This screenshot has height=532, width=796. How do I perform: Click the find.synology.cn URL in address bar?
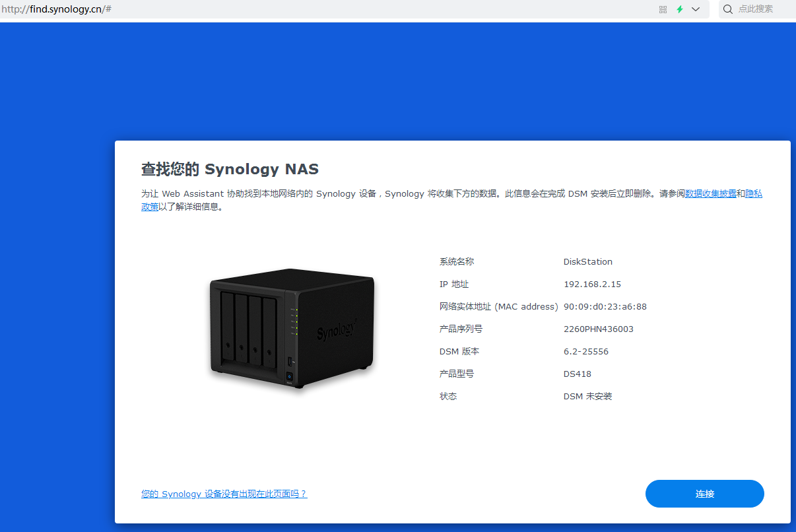(x=55, y=9)
